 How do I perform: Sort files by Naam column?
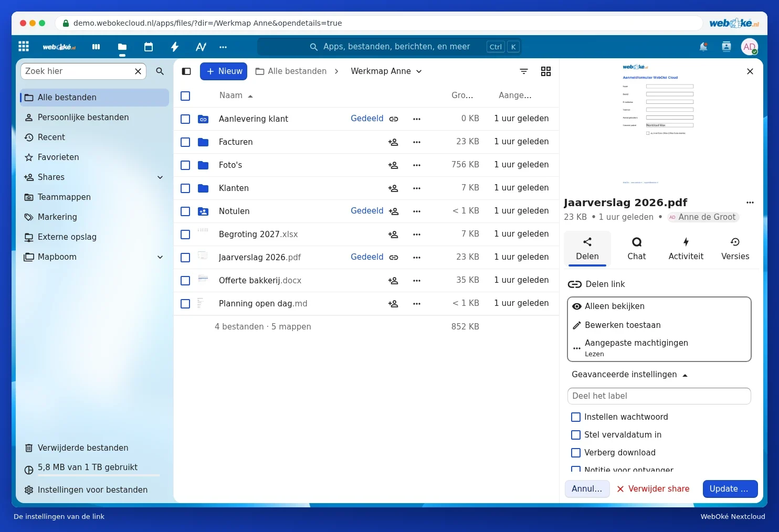tap(236, 95)
